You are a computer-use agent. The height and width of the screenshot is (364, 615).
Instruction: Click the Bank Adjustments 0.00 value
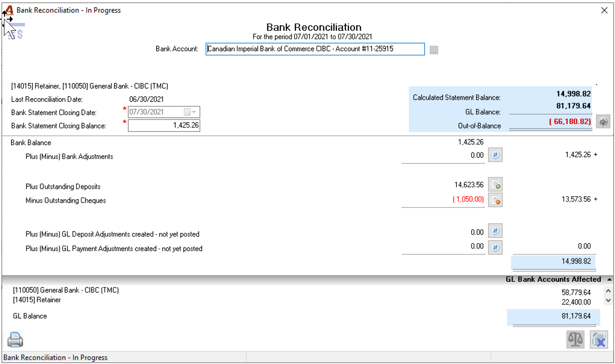pos(477,155)
